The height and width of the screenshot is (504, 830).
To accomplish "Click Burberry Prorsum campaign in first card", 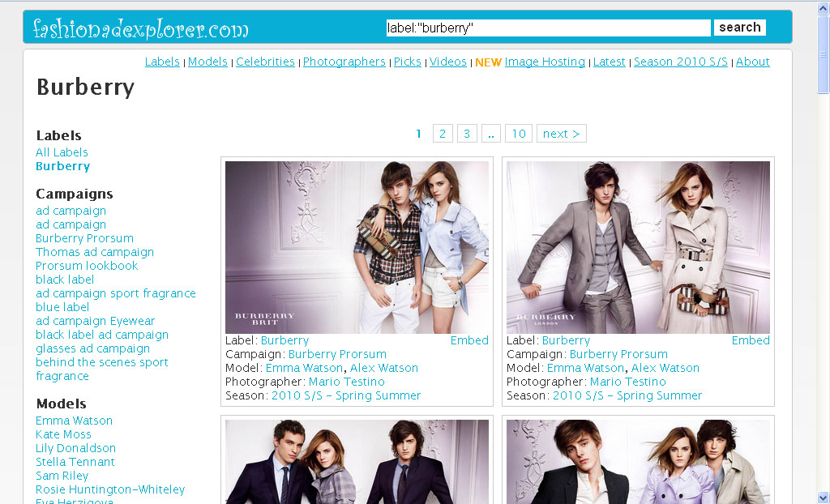I will pos(337,354).
